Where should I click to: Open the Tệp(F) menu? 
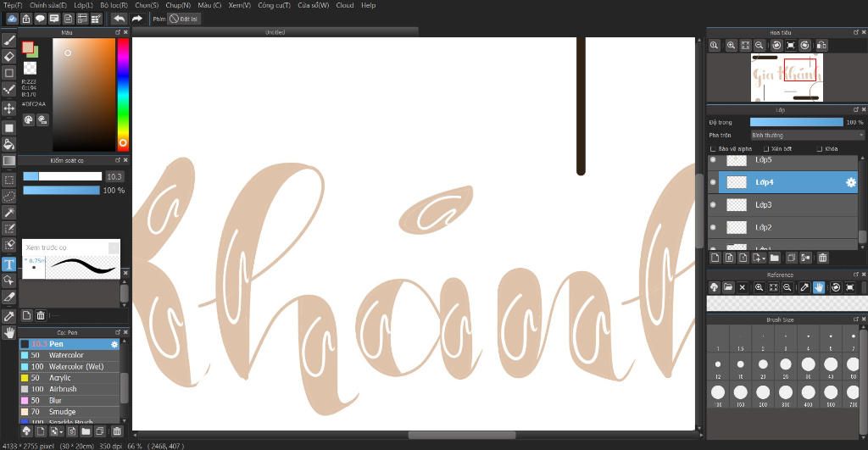pyautogui.click(x=13, y=5)
